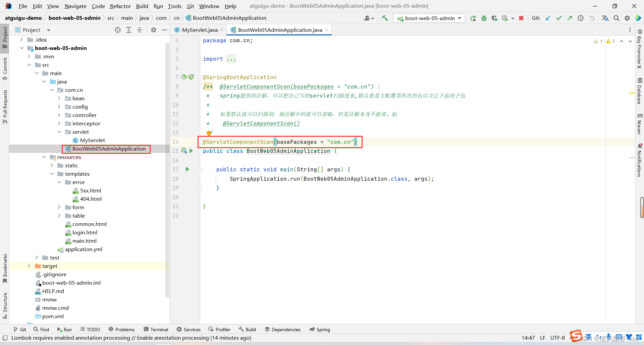Expand all in Project panel

[129, 30]
